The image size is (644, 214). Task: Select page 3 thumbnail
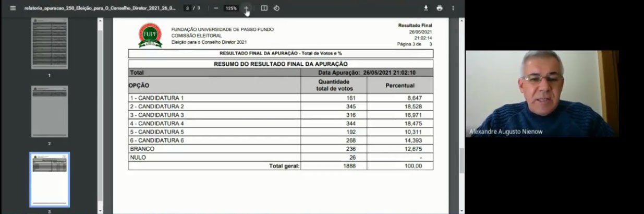tap(50, 180)
